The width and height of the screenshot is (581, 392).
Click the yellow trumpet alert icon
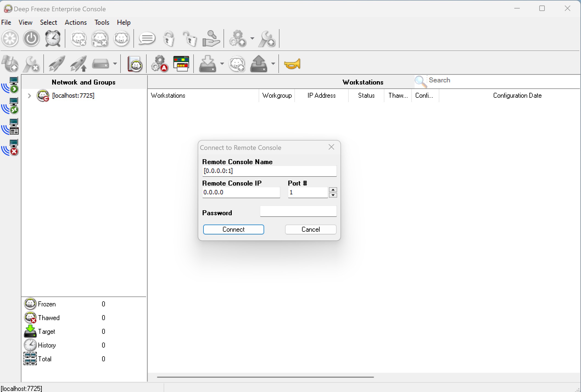292,64
